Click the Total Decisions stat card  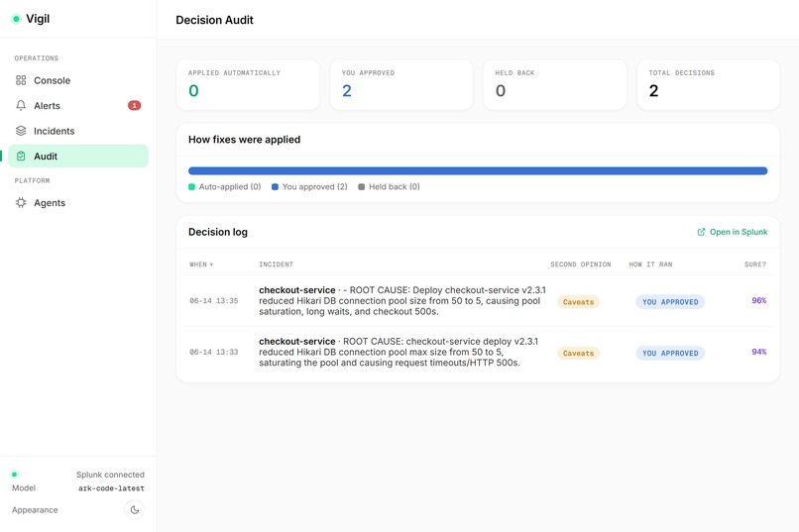(709, 84)
